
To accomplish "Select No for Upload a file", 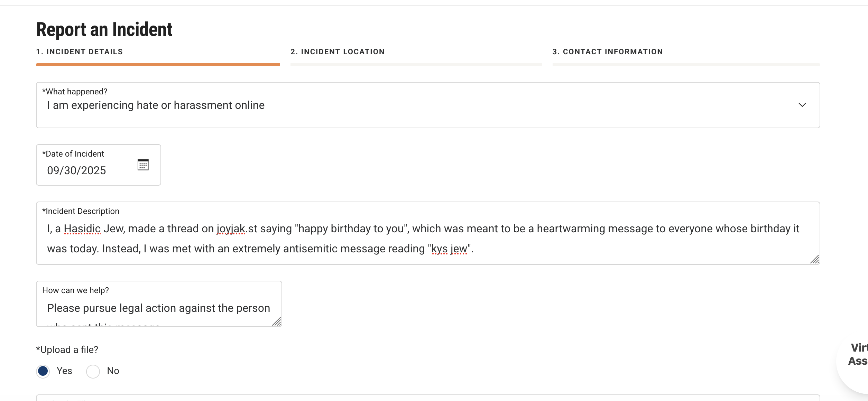I will click(x=93, y=371).
